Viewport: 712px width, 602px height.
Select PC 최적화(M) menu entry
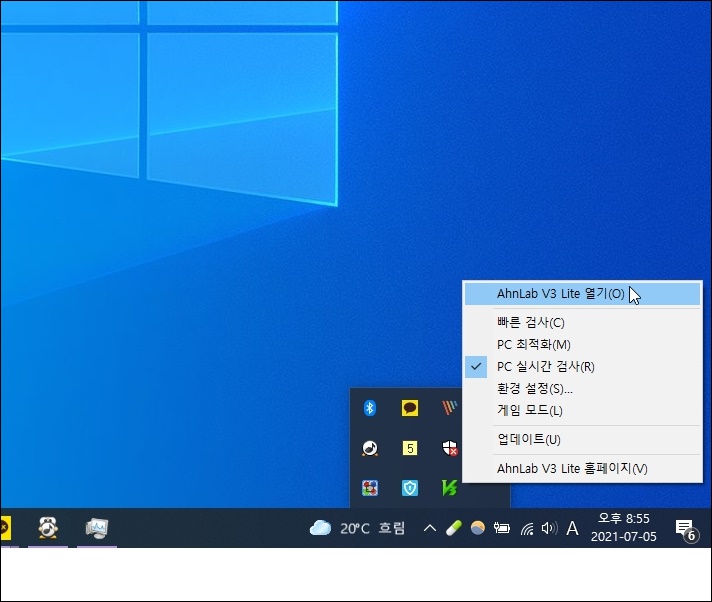coord(582,345)
